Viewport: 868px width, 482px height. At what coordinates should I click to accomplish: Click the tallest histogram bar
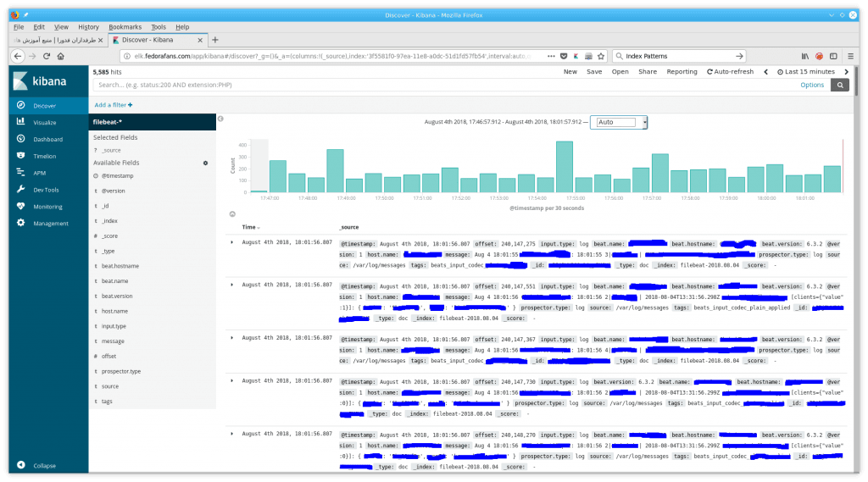tap(565, 167)
